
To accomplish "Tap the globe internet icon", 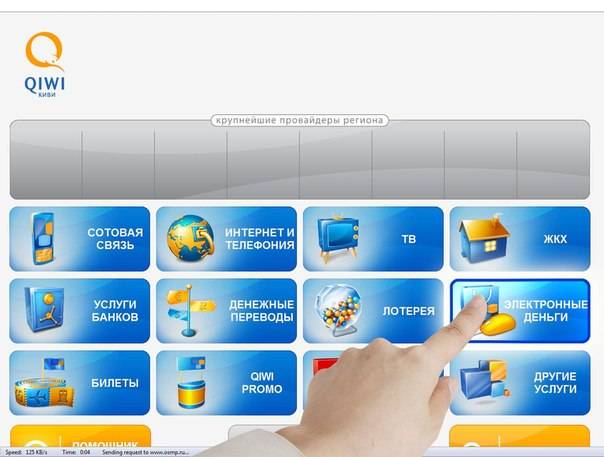I will pyautogui.click(x=191, y=239).
